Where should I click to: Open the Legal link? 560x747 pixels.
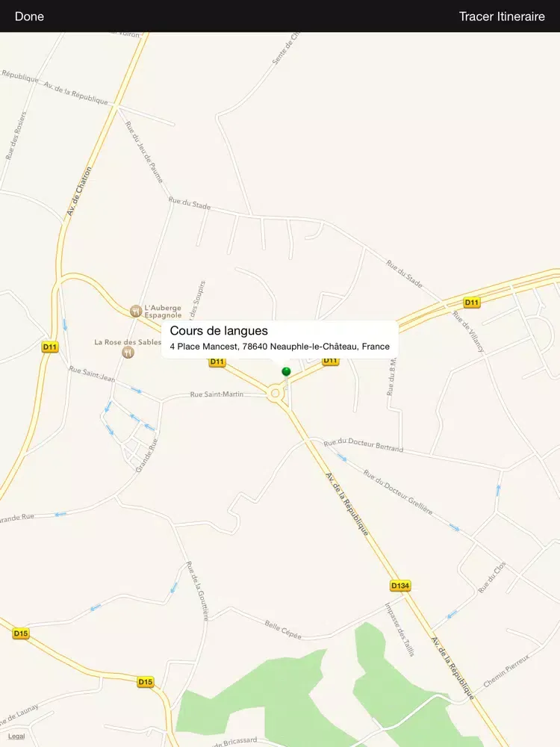(16, 737)
